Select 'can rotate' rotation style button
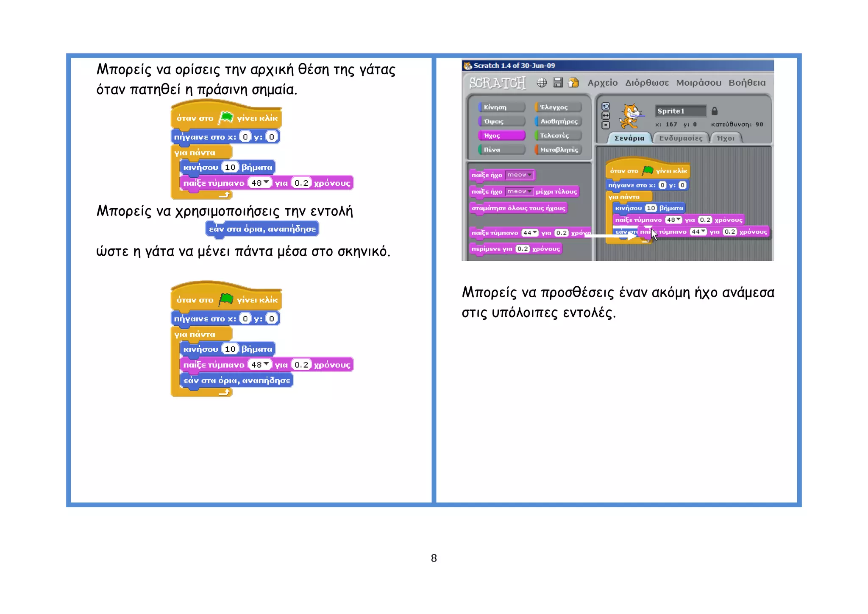Screen dimensions: 868x614 click(x=606, y=106)
